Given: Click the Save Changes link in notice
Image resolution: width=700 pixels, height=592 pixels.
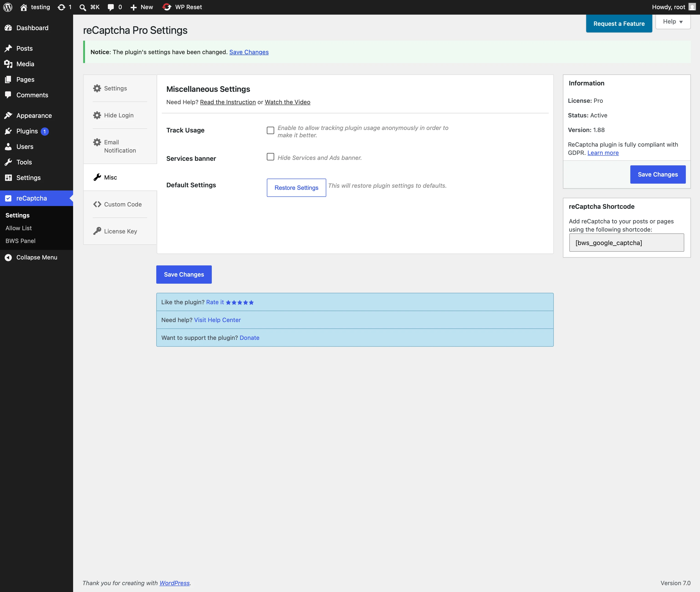Looking at the screenshot, I should pos(249,52).
